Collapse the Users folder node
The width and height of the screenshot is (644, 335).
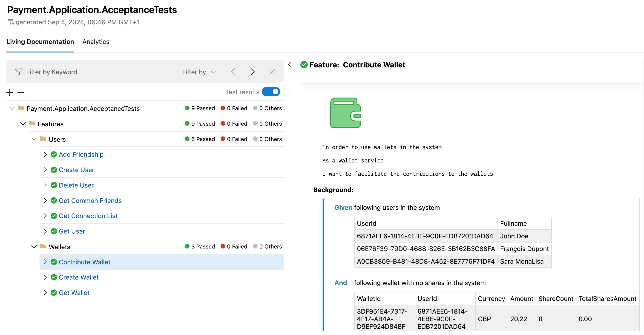click(x=34, y=139)
